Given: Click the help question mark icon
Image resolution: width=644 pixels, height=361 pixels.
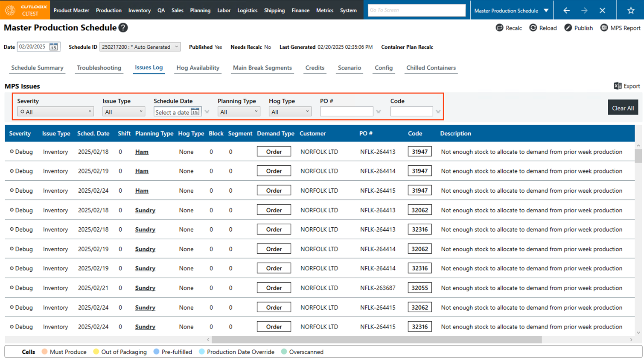Looking at the screenshot, I should (123, 28).
